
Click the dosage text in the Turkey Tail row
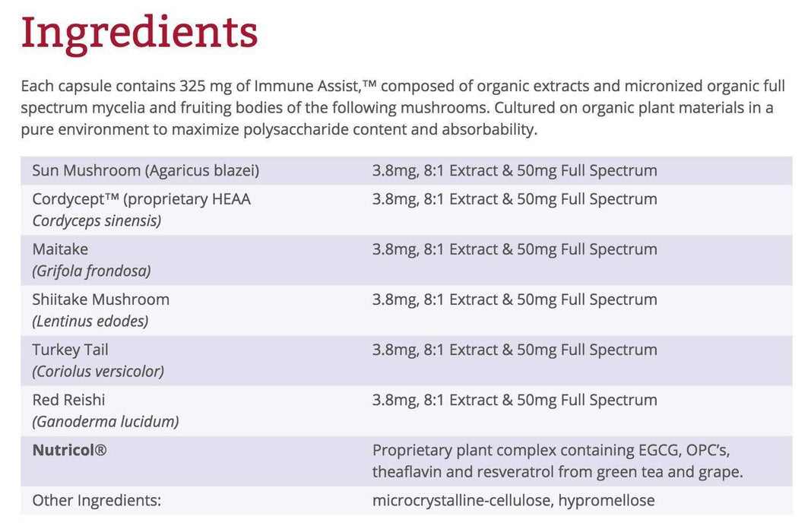click(515, 350)
